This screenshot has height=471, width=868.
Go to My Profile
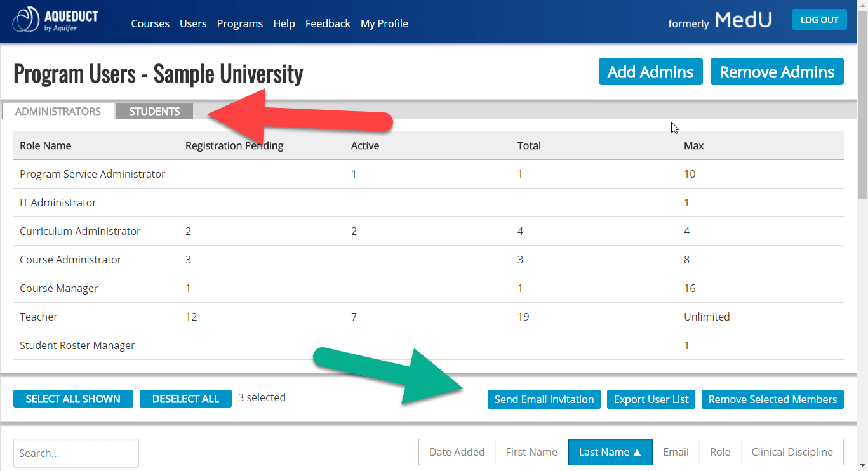click(384, 23)
